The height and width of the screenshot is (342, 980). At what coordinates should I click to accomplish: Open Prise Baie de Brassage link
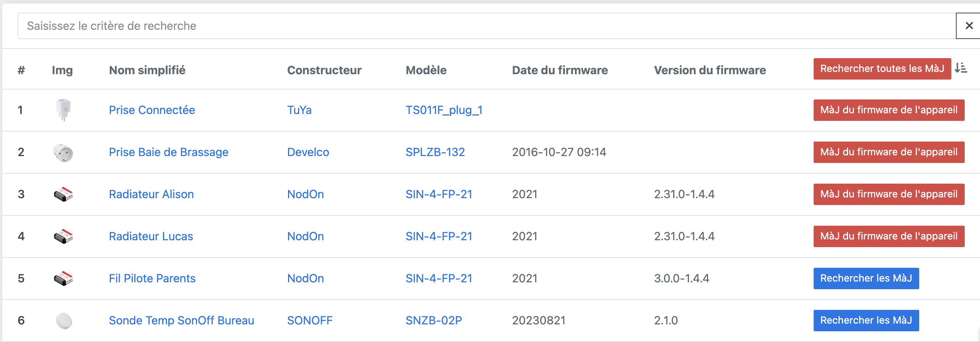(168, 152)
